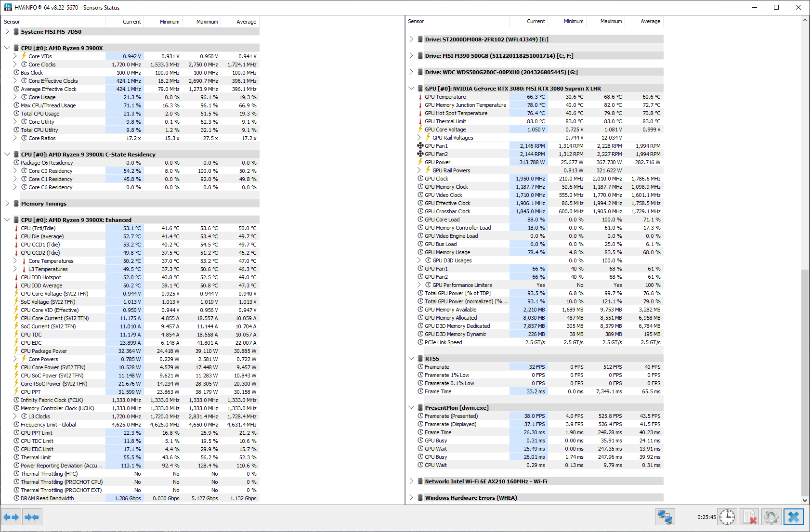The width and height of the screenshot is (810, 532).
Task: Select the CPU PPT Limit row
Action: (136, 433)
